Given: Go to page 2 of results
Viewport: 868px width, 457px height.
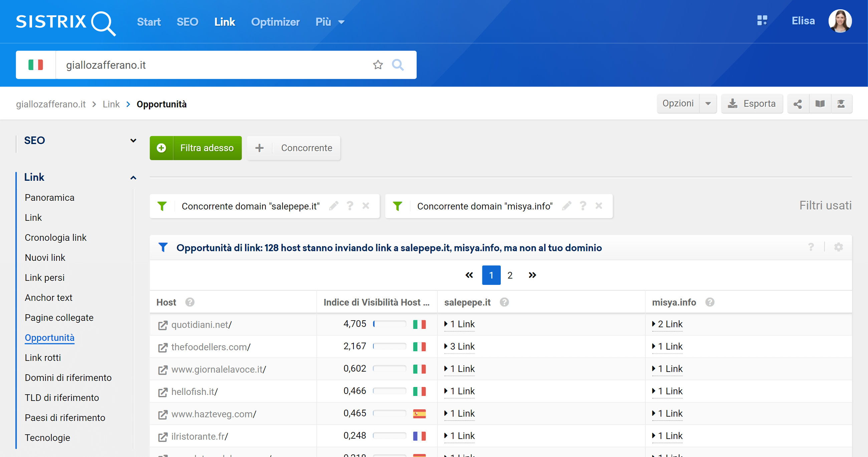Looking at the screenshot, I should [510, 275].
